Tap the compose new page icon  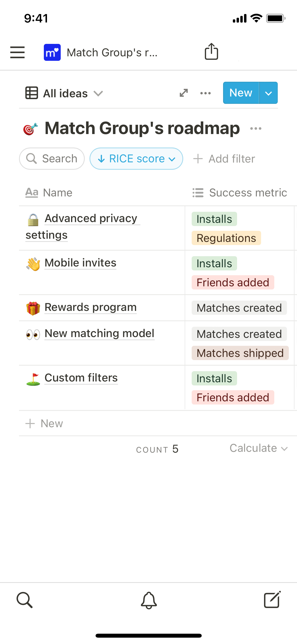pos(272,600)
